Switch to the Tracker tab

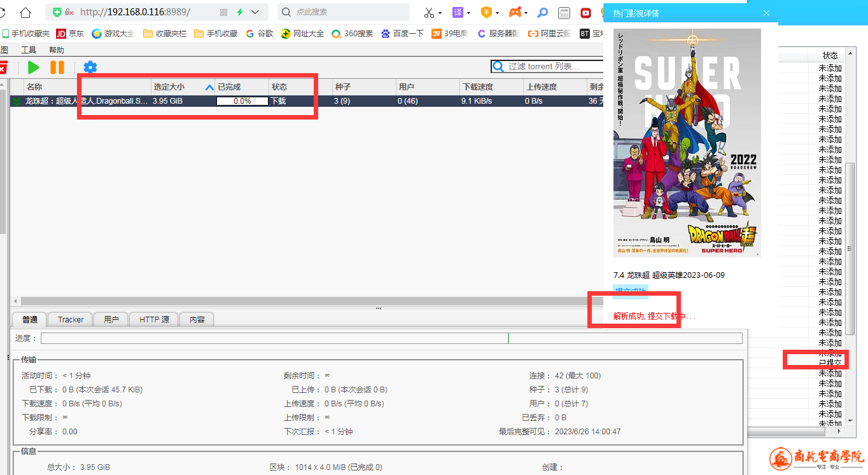point(71,320)
